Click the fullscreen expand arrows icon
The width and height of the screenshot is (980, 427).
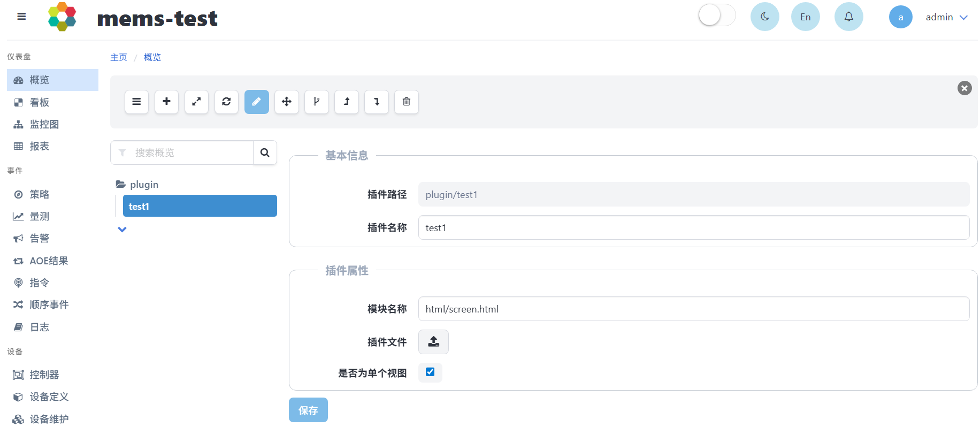click(197, 102)
